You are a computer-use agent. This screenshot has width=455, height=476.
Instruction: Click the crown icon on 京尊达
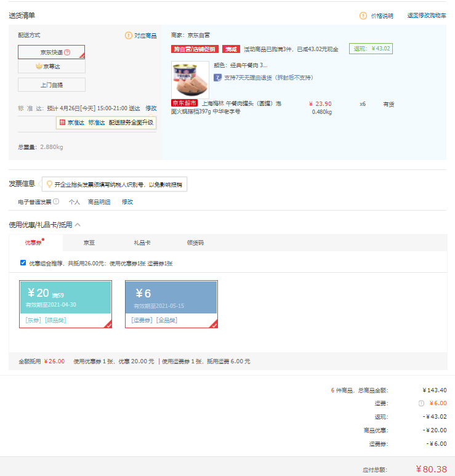pos(39,66)
